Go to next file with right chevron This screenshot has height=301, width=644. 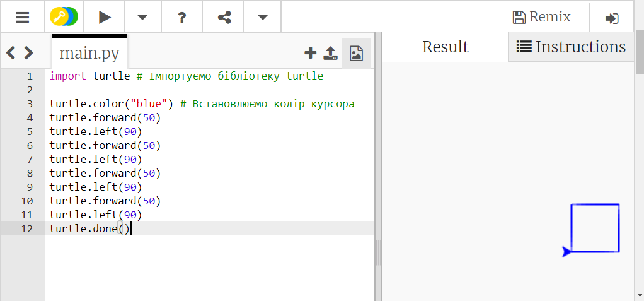click(x=28, y=52)
